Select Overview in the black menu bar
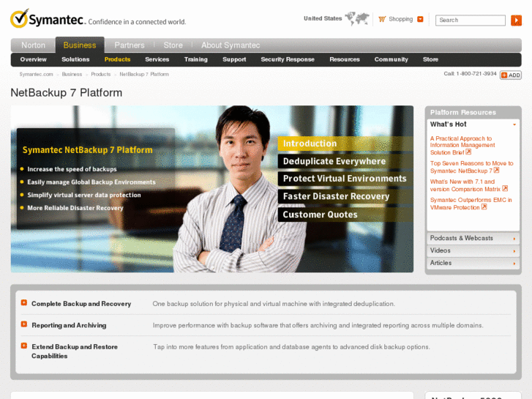The width and height of the screenshot is (532, 399). (33, 59)
